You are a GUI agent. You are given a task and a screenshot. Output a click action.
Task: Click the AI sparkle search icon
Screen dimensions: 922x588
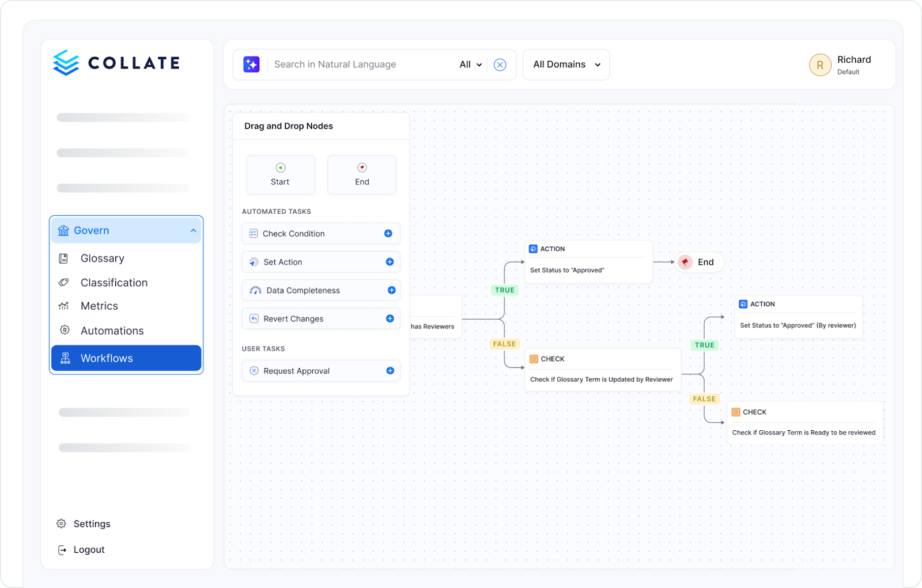(x=251, y=65)
